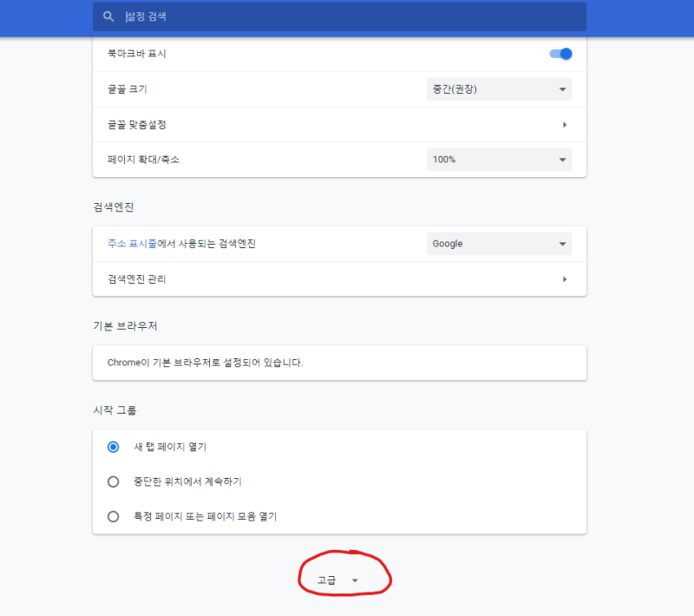This screenshot has height=616, width=694.
Task: Select 중단한 위치에서 계속하기 radio button
Action: click(114, 482)
